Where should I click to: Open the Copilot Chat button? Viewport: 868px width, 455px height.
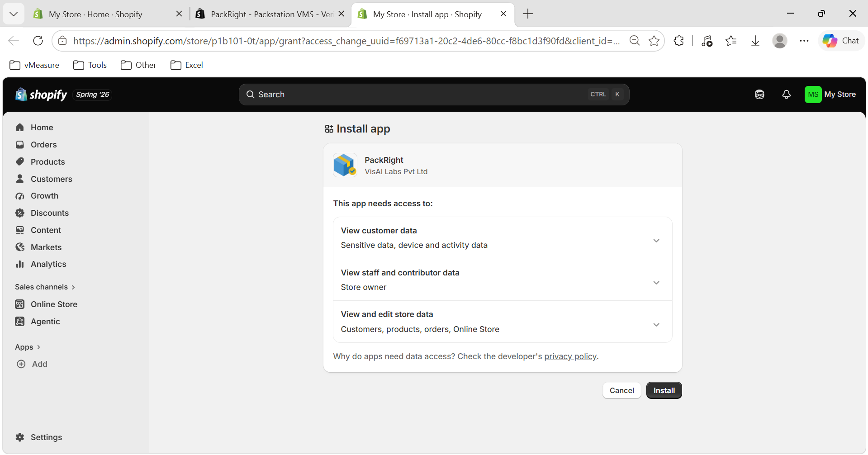841,41
